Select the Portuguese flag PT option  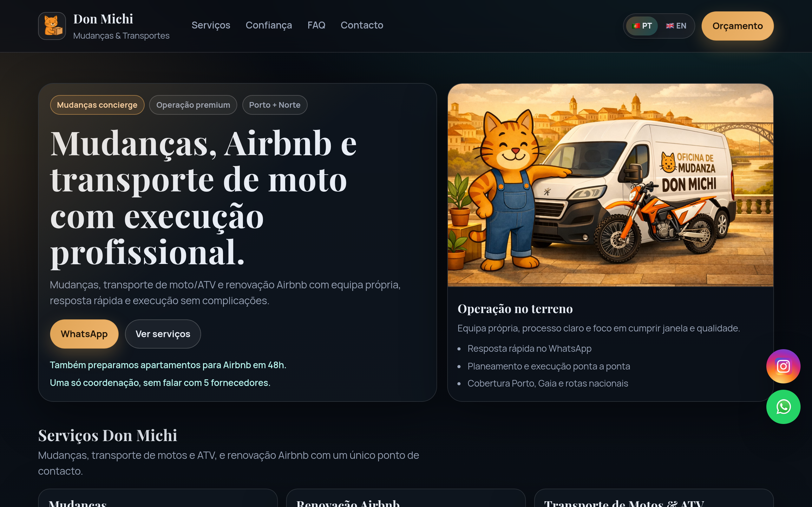(642, 26)
